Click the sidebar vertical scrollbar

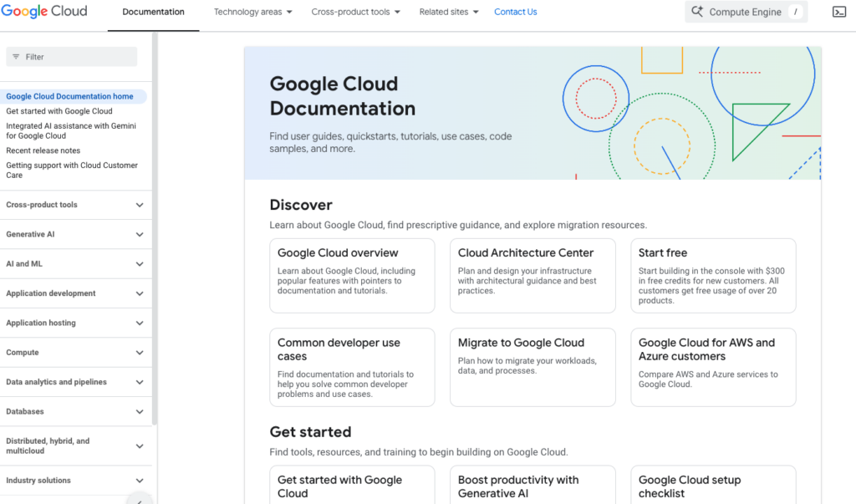coord(155,229)
